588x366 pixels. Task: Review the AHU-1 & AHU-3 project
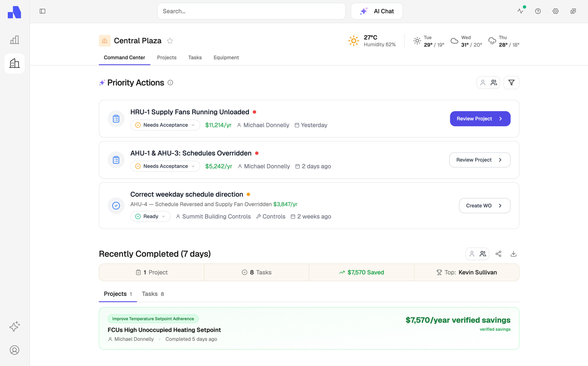click(479, 160)
